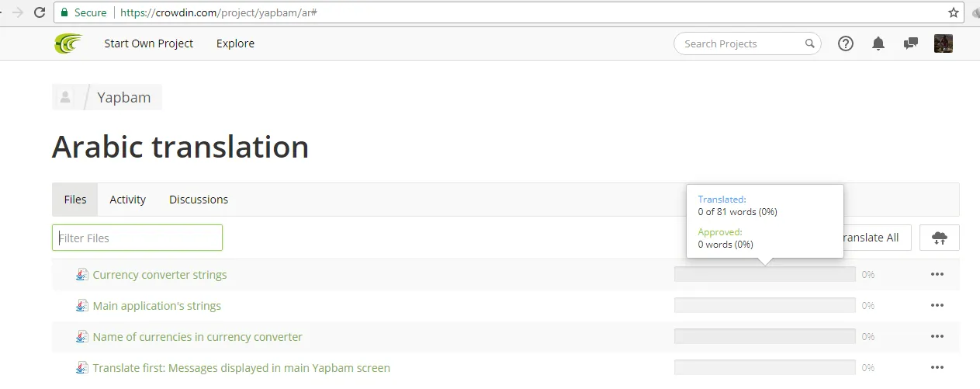Image resolution: width=980 pixels, height=389 pixels.
Task: Click '0 of 81 words (0%)' text
Action: 737,212
